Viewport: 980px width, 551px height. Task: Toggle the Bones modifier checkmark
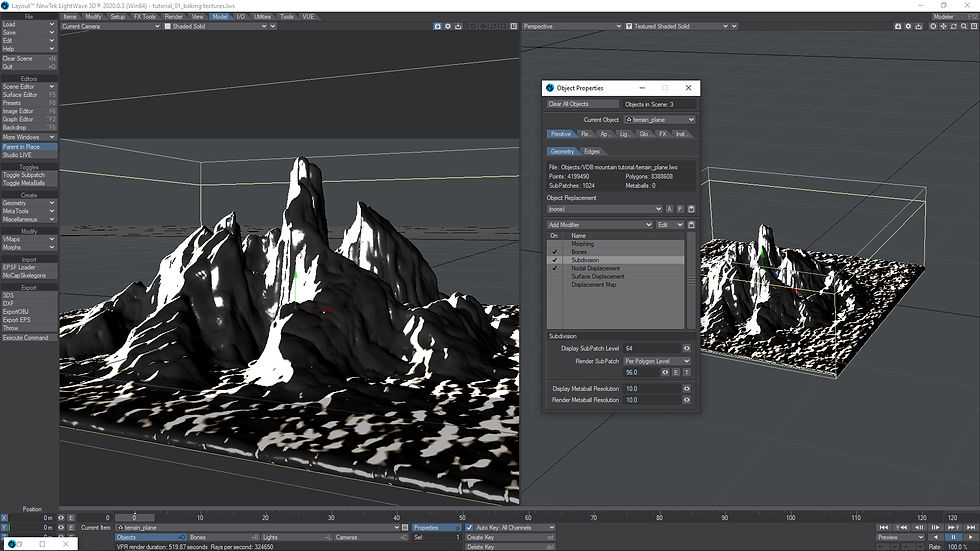point(554,252)
